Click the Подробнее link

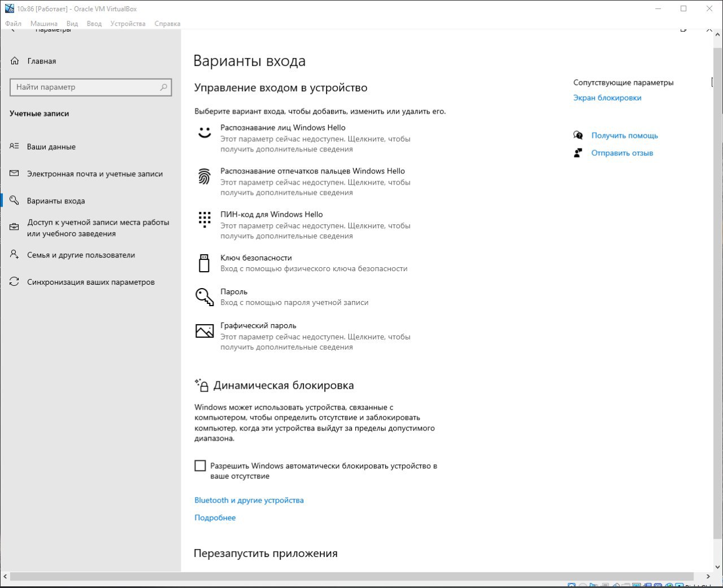click(215, 518)
